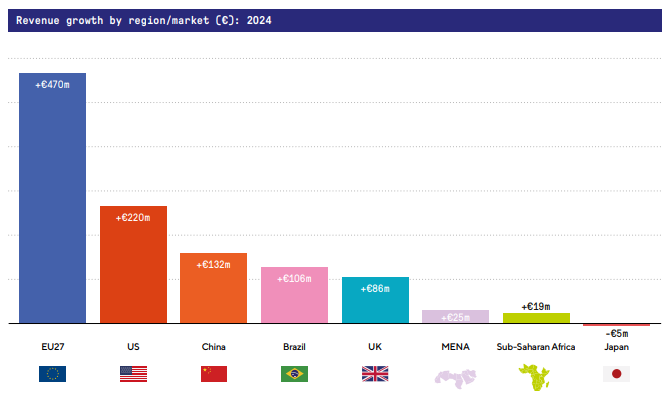
Task: Click the EU27 axis label
Action: [x=52, y=347]
